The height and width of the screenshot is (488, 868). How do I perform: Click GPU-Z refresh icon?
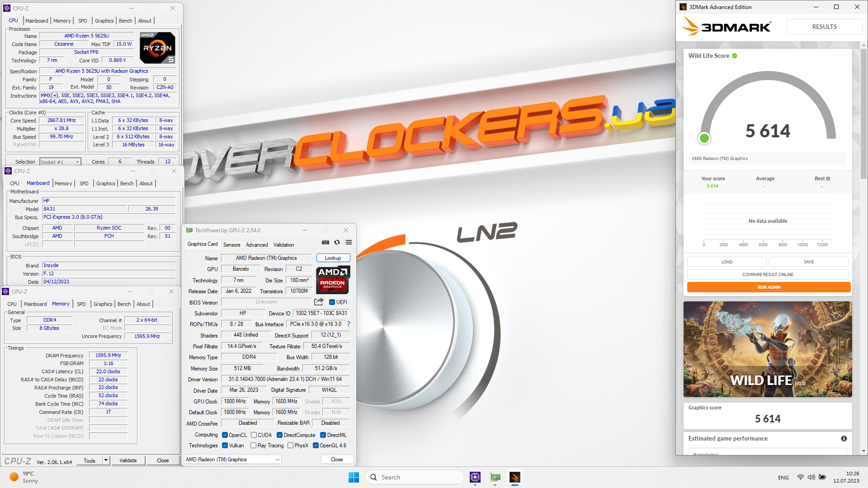point(337,242)
